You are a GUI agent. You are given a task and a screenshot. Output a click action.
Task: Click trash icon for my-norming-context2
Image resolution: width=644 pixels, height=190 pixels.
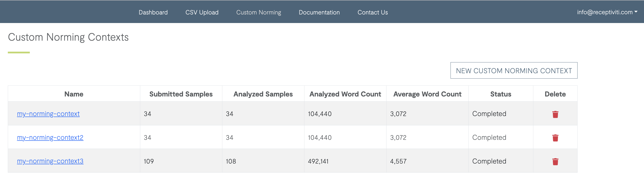pyautogui.click(x=555, y=138)
